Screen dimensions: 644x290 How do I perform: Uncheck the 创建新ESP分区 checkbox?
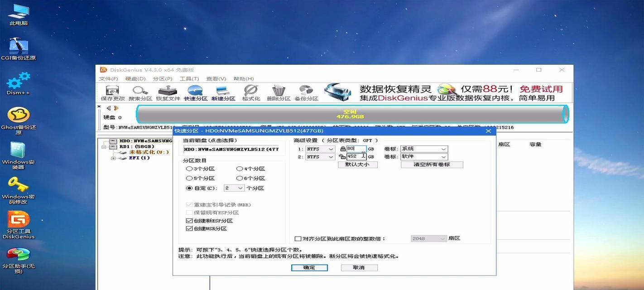coord(189,221)
